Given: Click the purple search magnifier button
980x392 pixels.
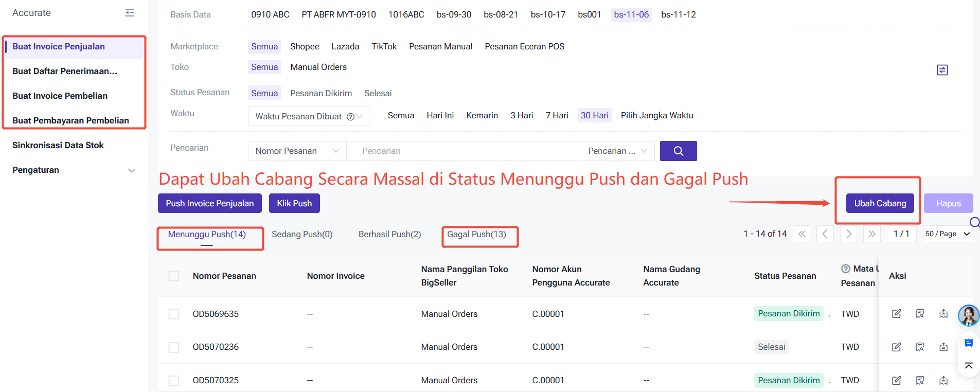Looking at the screenshot, I should pos(678,151).
